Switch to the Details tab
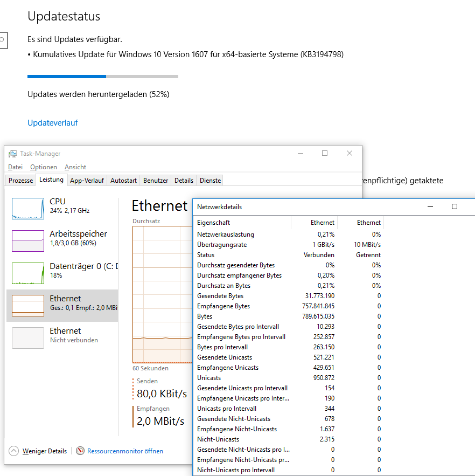 coord(184,181)
